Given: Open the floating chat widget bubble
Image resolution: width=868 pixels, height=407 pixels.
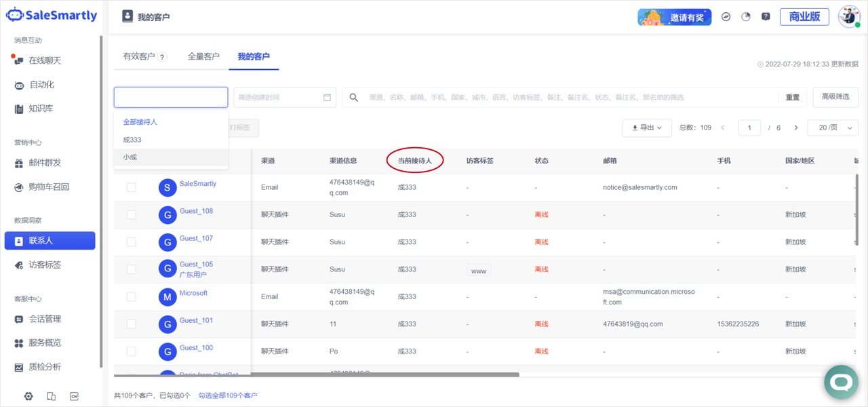Looking at the screenshot, I should click(x=841, y=382).
